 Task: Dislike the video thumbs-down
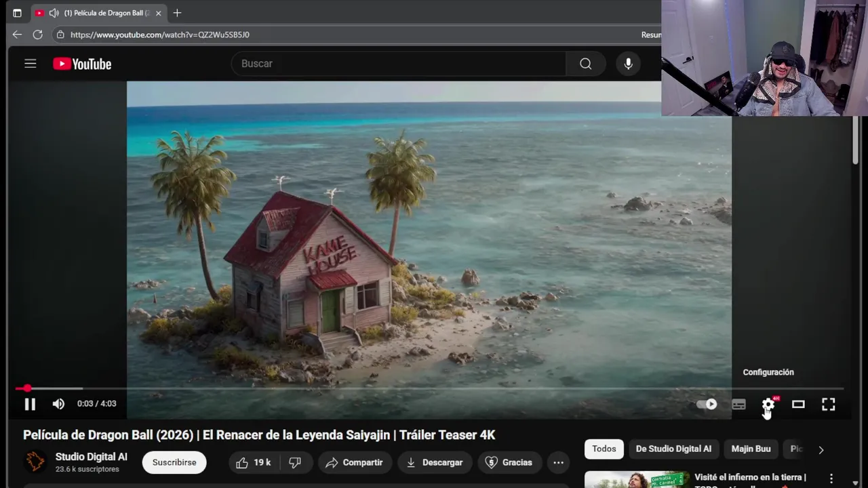pyautogui.click(x=295, y=463)
